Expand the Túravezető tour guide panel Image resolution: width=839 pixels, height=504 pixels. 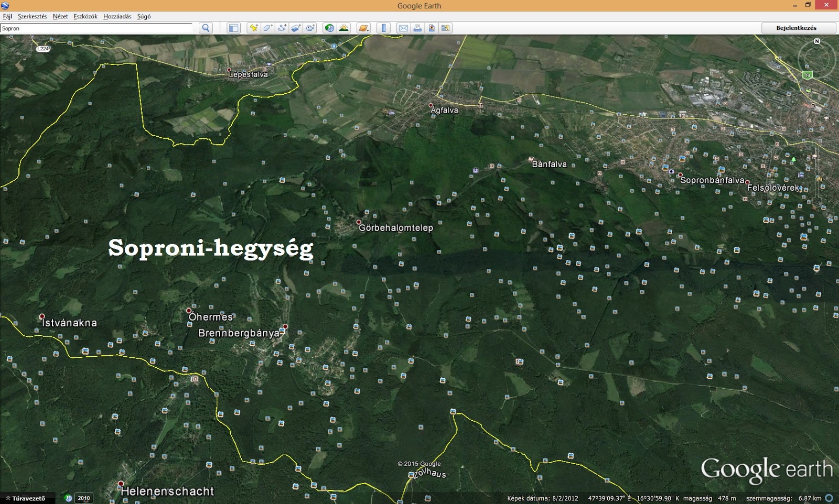point(25,498)
